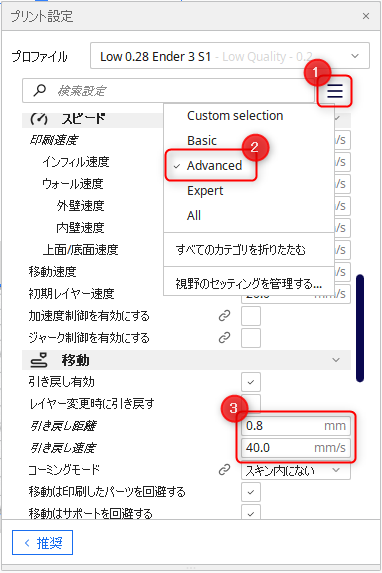Click the レイヤー変更時に引き戻す label

point(91,404)
